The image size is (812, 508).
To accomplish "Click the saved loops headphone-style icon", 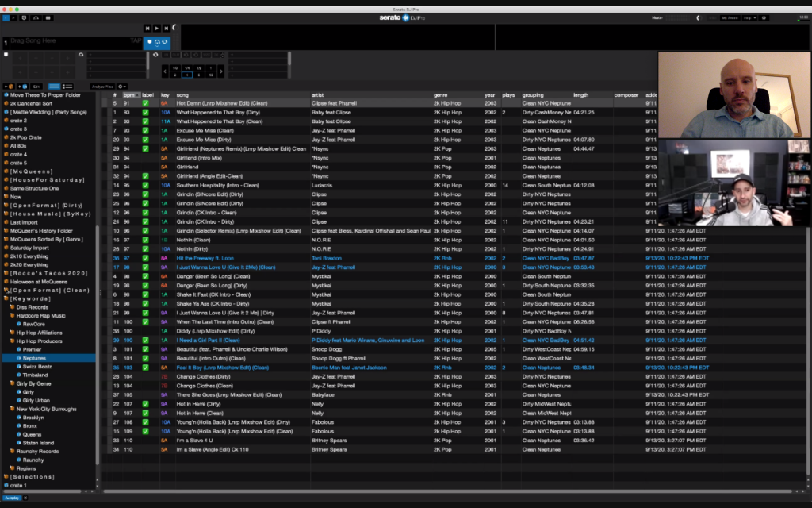I will pyautogui.click(x=81, y=55).
